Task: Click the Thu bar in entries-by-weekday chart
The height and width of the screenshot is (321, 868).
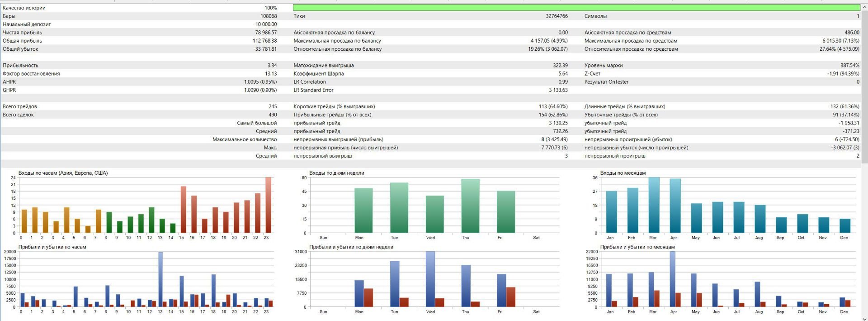Action: 470,206
